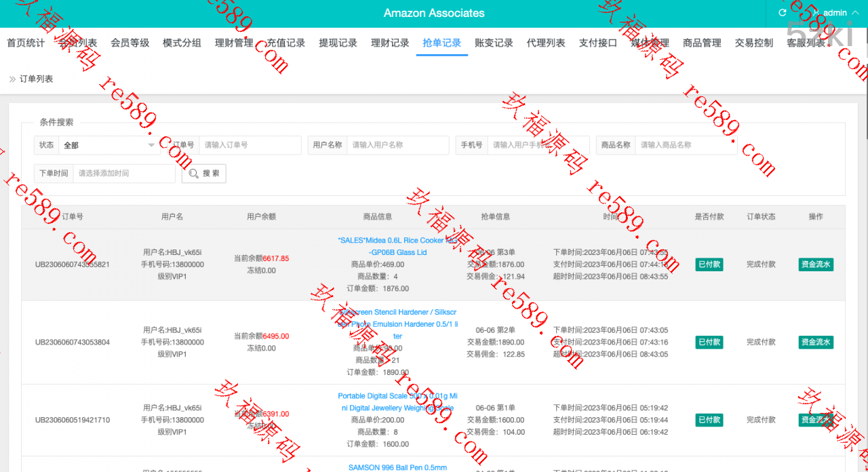Open the 下单时间 date picker field
Screen dimensions: 868x472
coord(123,174)
